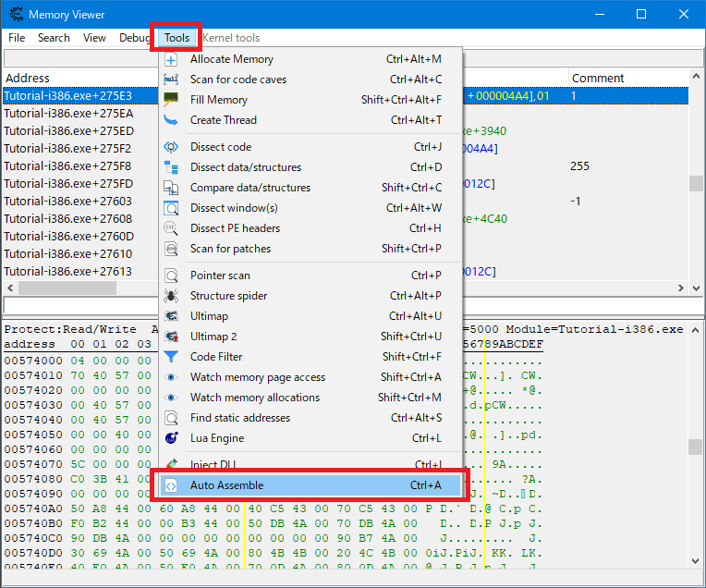Click the Create Thread arrow icon
The image size is (706, 588).
pos(171,120)
